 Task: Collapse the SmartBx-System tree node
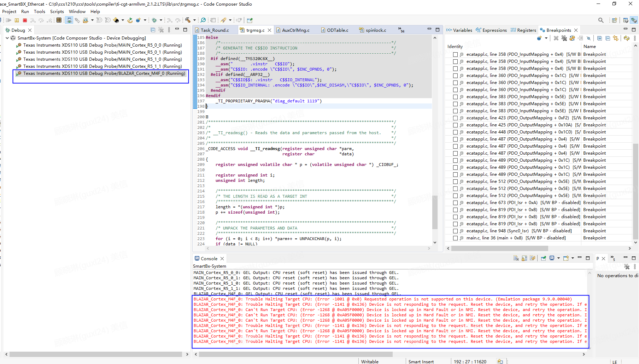tap(7, 38)
